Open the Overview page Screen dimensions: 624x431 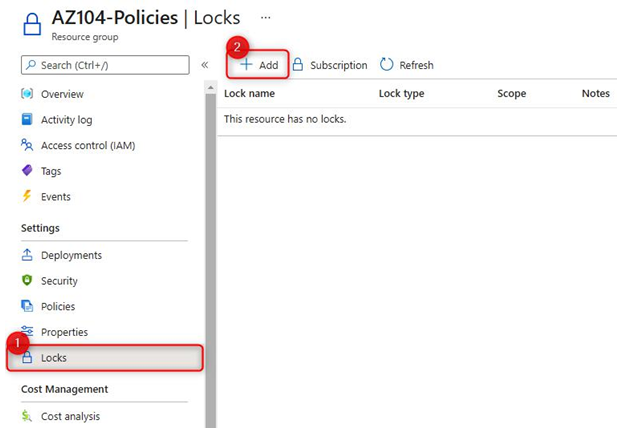[62, 94]
